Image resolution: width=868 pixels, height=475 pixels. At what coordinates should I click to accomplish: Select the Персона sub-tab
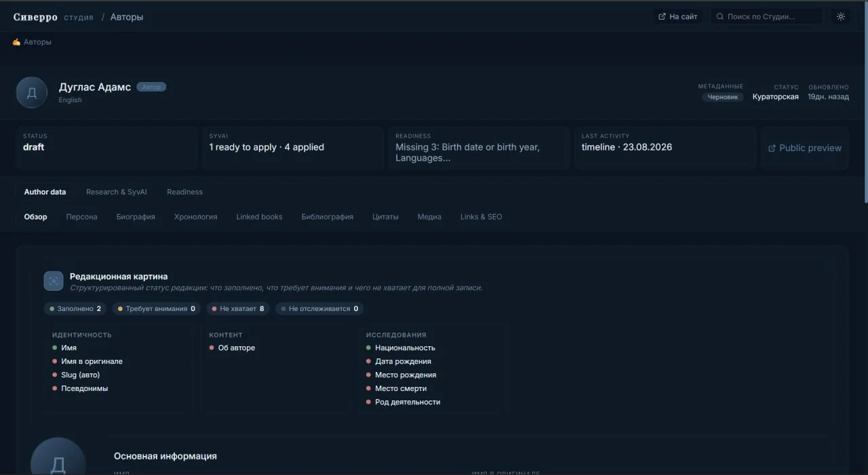point(82,217)
